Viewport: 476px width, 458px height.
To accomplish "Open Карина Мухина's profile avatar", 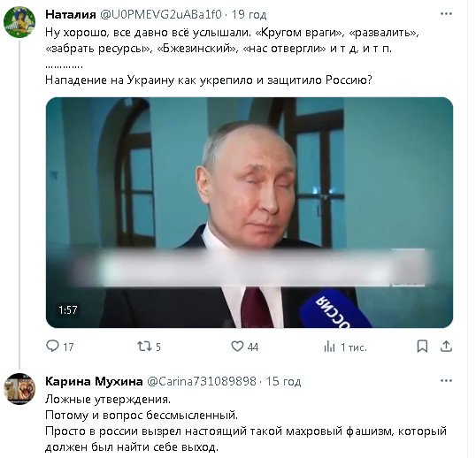I will [19, 389].
